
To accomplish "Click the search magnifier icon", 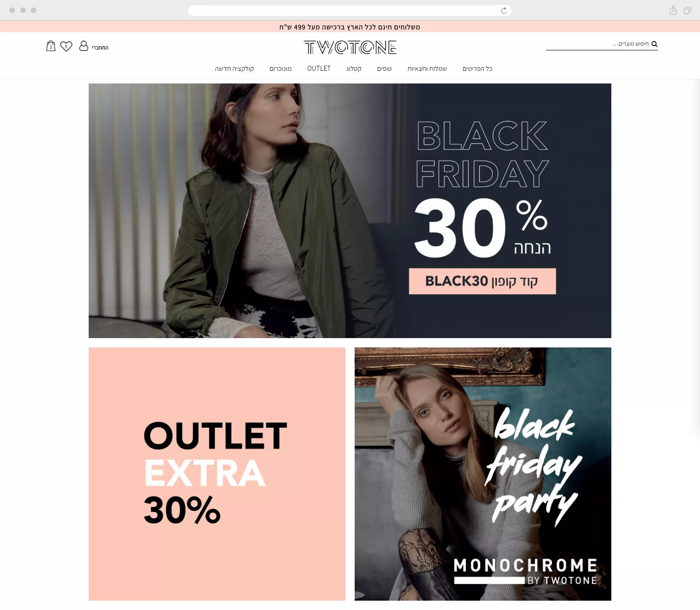I will (x=654, y=44).
